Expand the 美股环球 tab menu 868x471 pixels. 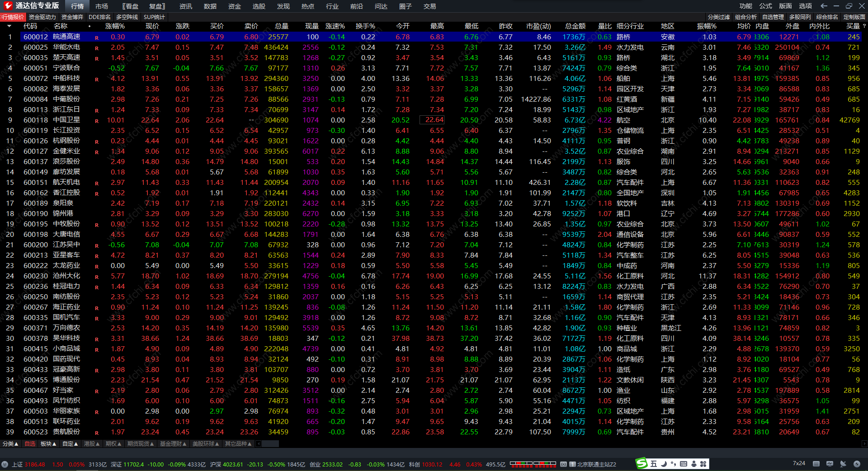tap(206, 444)
